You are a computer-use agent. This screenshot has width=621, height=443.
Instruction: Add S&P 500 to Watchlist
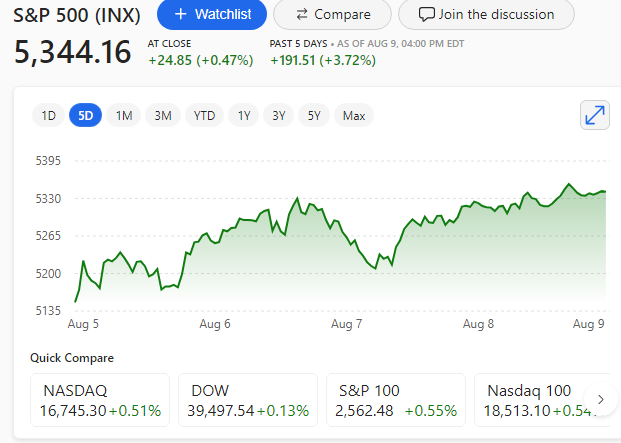212,15
